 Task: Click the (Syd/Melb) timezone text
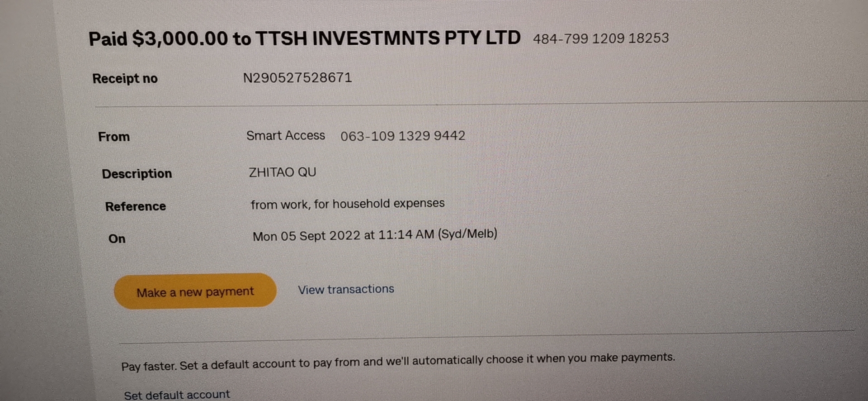467,234
